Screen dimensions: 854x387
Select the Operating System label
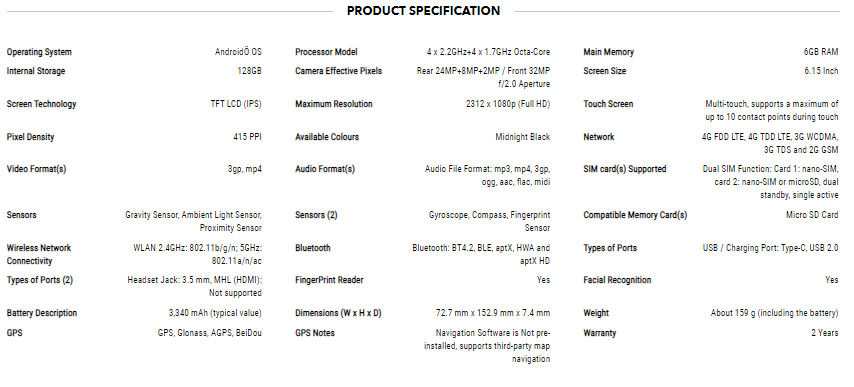(x=39, y=52)
